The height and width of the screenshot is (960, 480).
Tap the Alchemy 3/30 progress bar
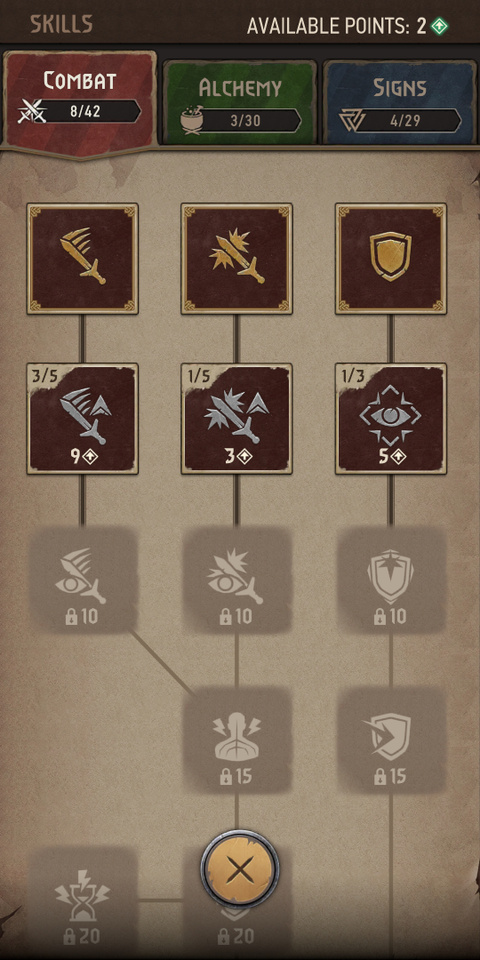coord(246,121)
